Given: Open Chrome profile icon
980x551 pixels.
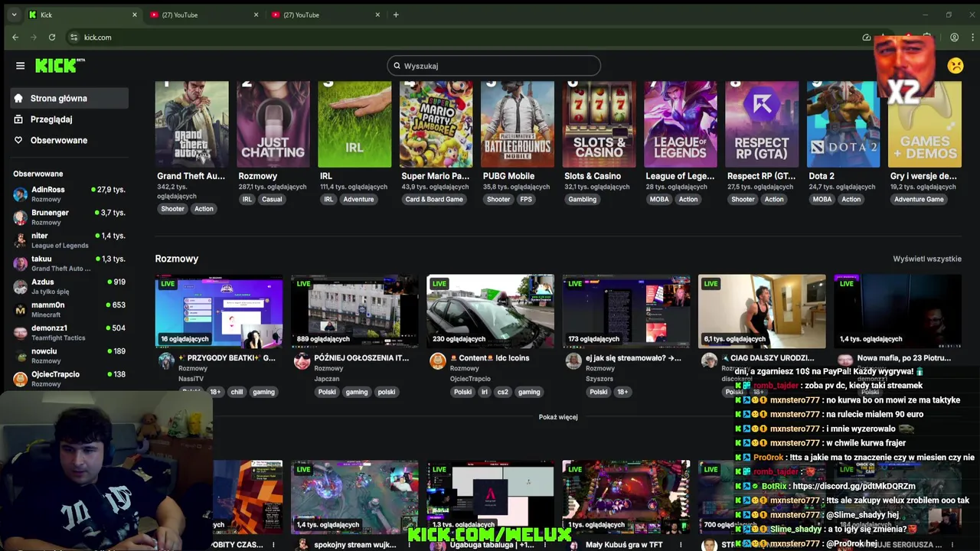Looking at the screenshot, I should (954, 37).
